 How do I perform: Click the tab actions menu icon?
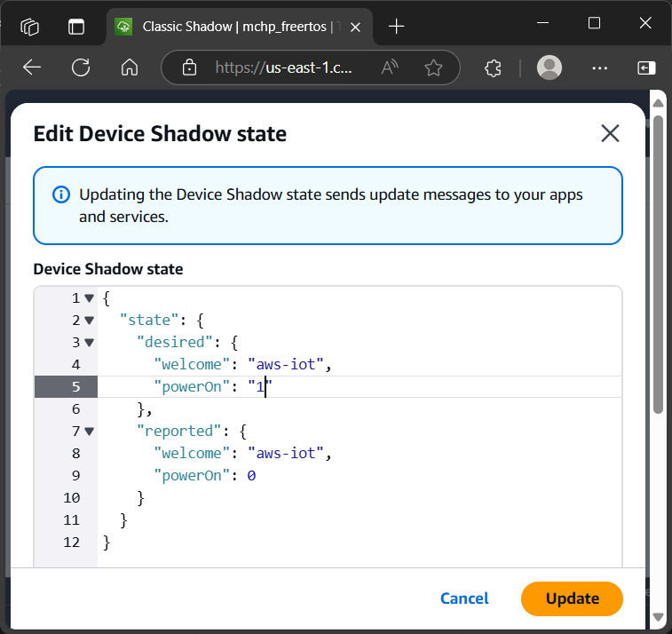[77, 26]
